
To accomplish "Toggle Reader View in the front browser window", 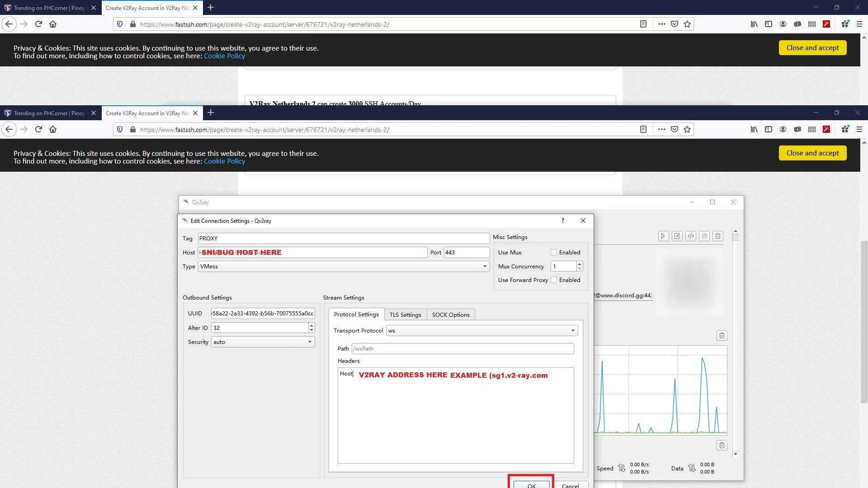I will (643, 130).
